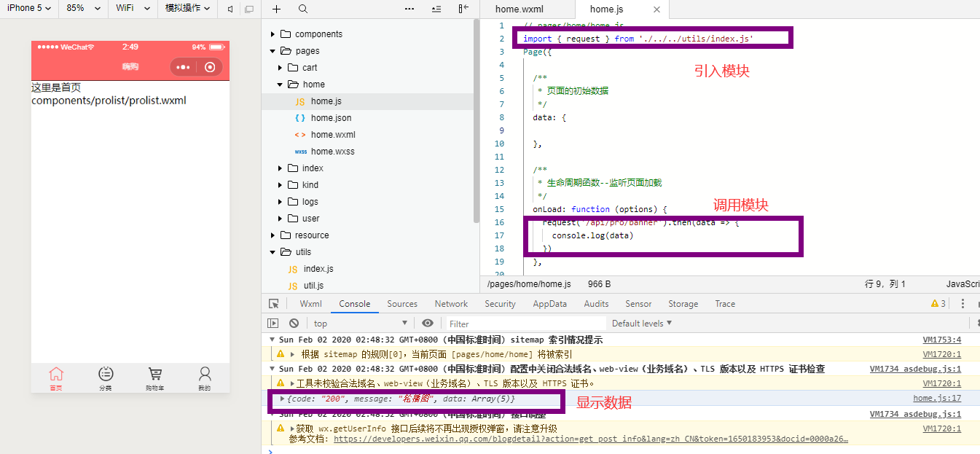Tap the mini program capsule menu dots
Image resolution: width=980 pixels, height=454 pixels.
point(183,67)
